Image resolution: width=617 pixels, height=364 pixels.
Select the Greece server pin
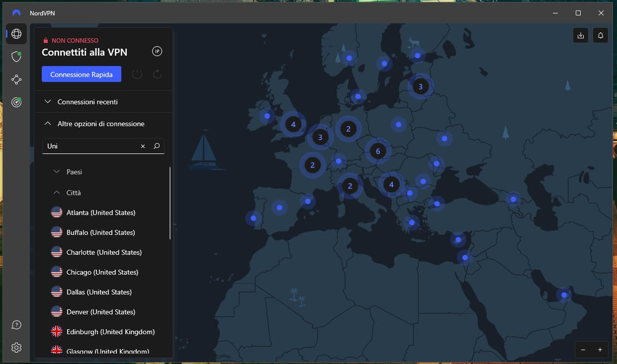click(x=411, y=223)
